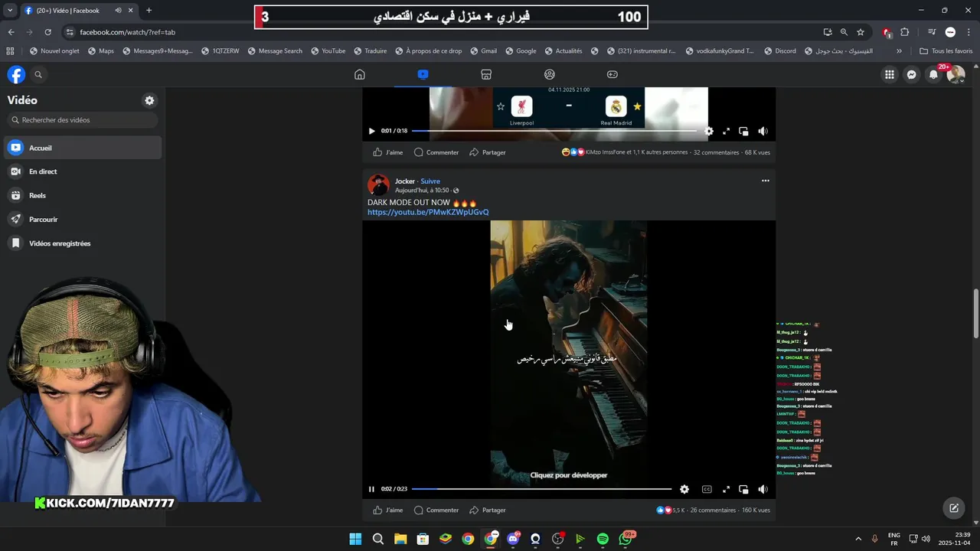Like the Jocker post with J'aime
The image size is (980, 551).
tap(388, 510)
